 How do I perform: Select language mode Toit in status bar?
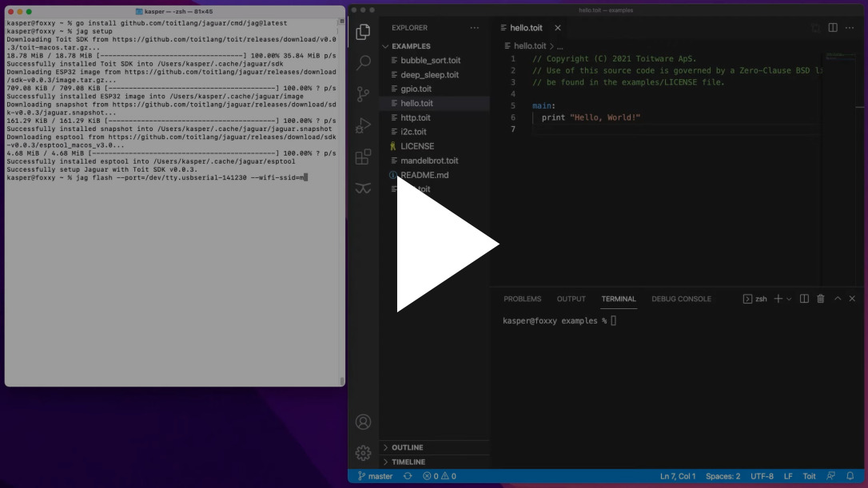pos(809,476)
